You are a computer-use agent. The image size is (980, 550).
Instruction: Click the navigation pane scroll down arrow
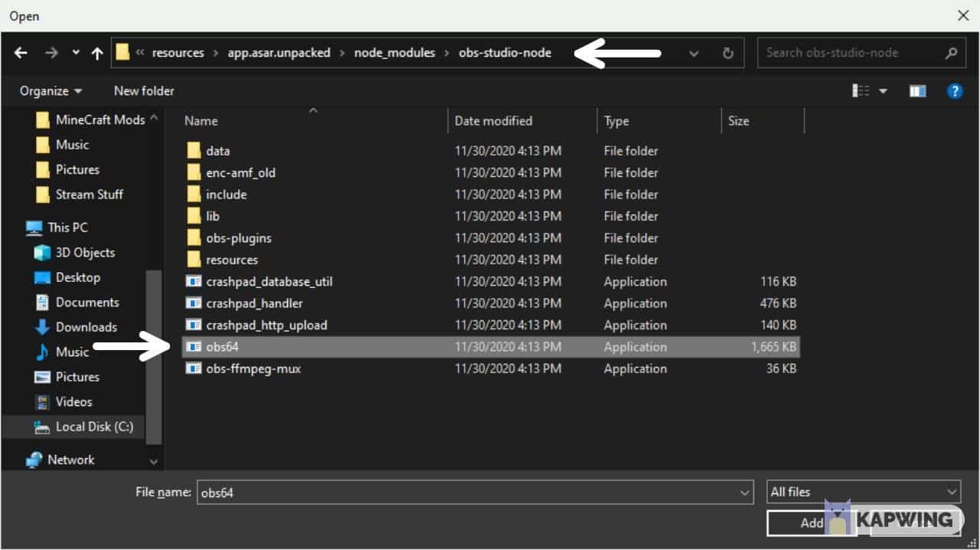coord(154,463)
